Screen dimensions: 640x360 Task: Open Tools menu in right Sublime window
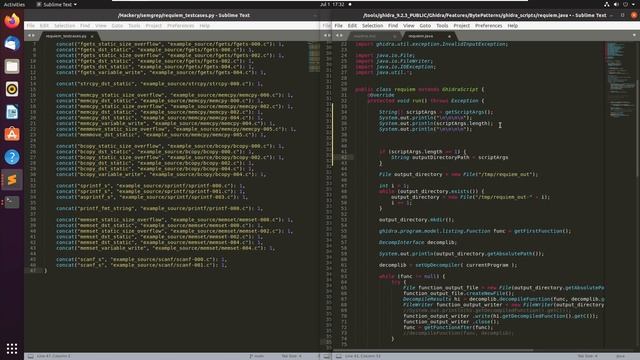tap(442, 25)
